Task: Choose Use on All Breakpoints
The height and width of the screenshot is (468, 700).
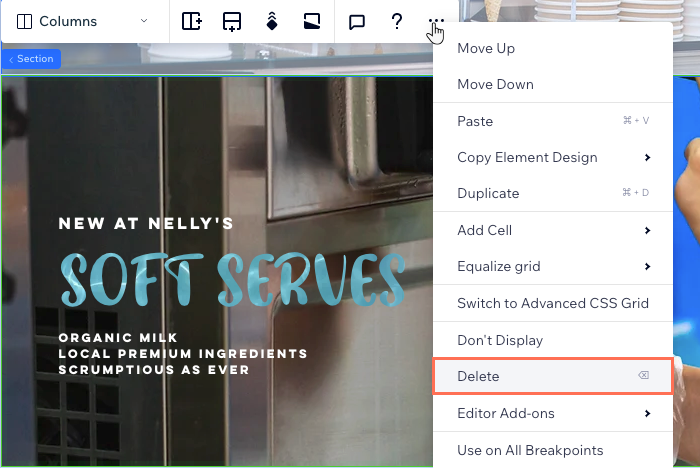Action: click(x=553, y=450)
